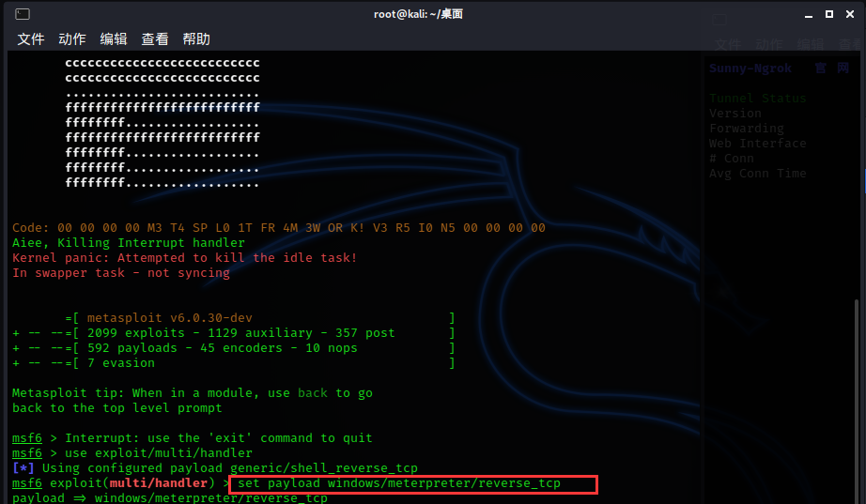Viewport: 866px width, 504px height.
Task: Click the 'set payload windows/meterpreter/reverse_tcp' command
Action: pyautogui.click(x=399, y=483)
